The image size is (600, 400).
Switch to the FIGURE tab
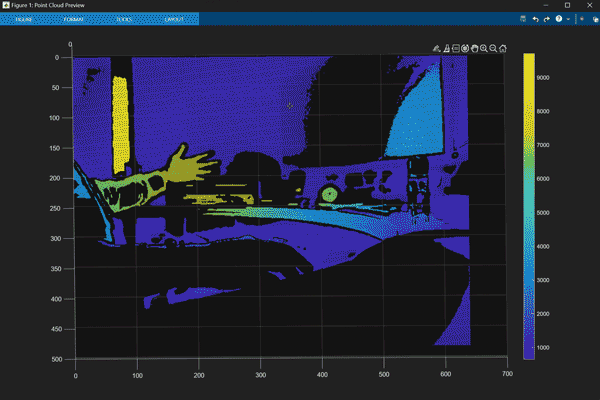(24, 19)
